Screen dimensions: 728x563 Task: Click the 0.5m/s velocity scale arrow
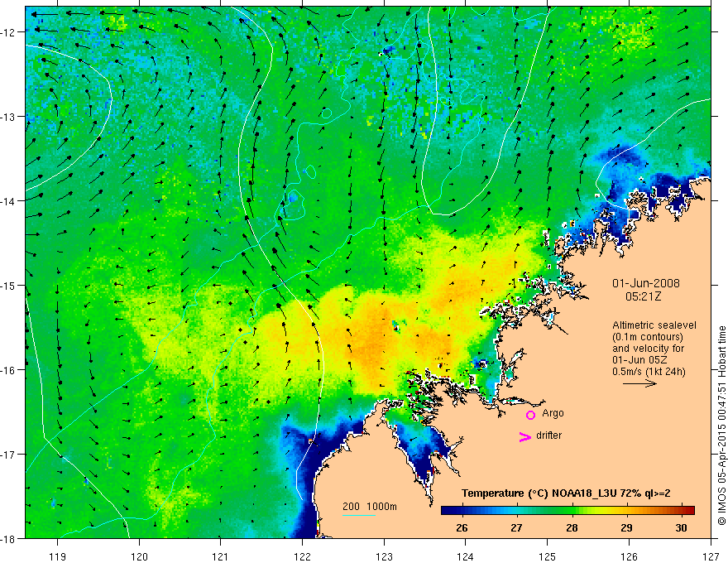pyautogui.click(x=639, y=383)
